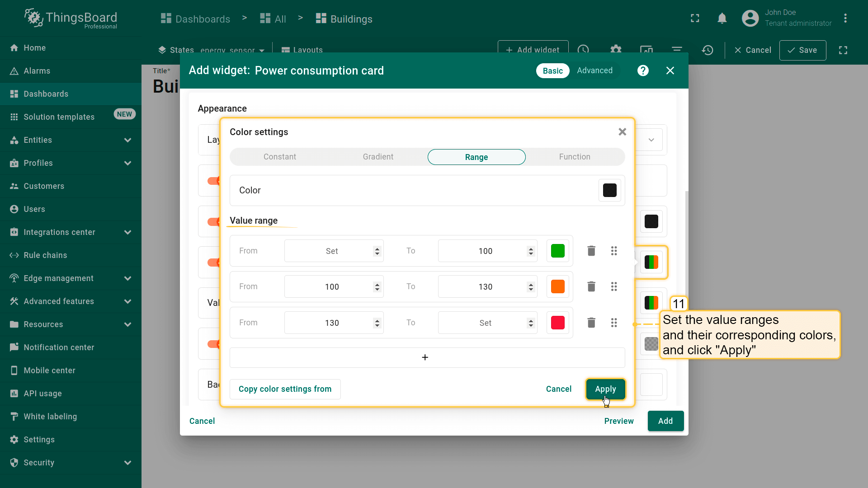Click Copy color settings from button
The image size is (868, 488).
pyautogui.click(x=285, y=389)
